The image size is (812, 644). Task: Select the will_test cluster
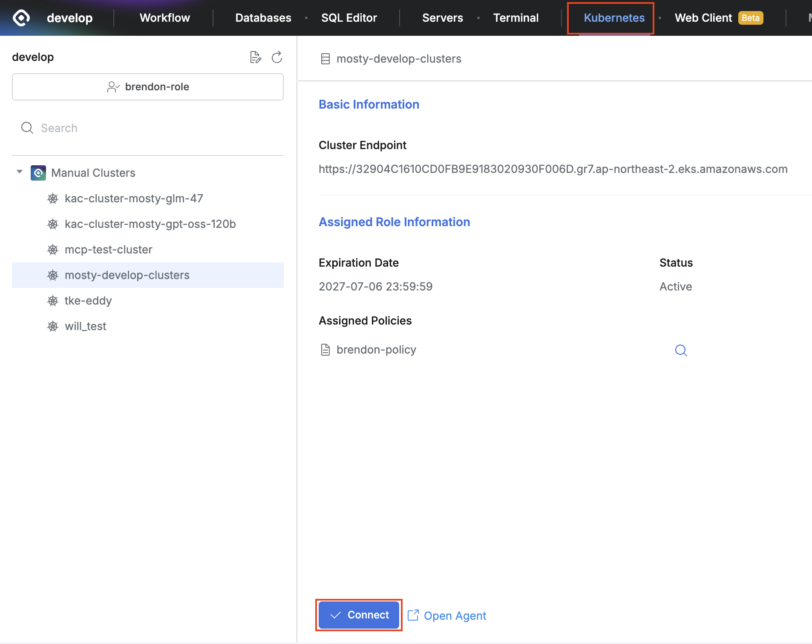point(148,326)
